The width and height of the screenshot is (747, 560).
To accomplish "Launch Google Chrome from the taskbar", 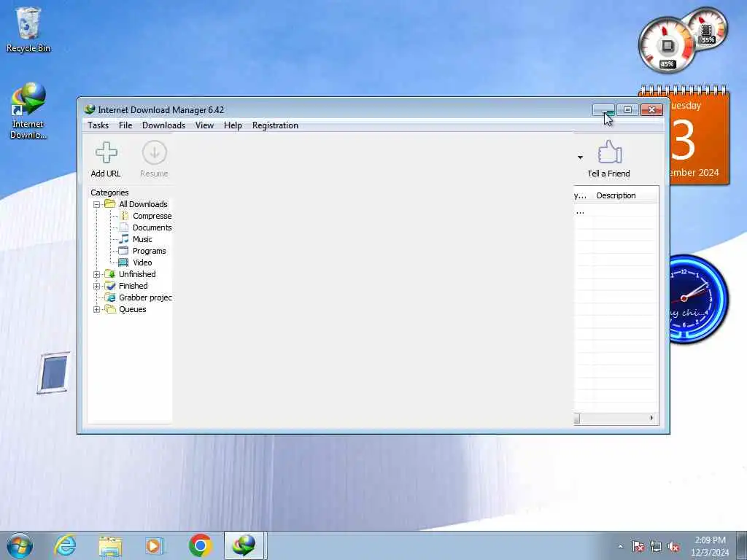I will point(200,545).
